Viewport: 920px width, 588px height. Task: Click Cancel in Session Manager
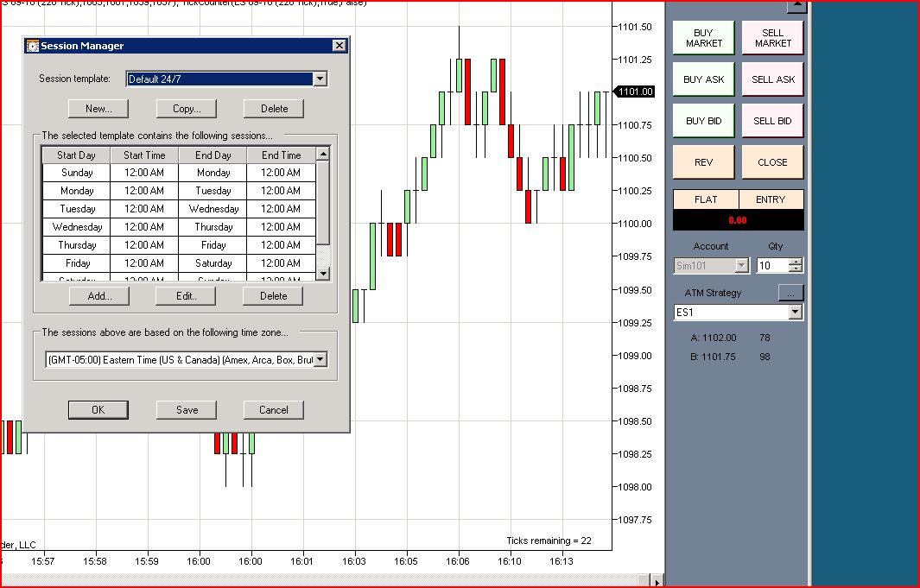(274, 410)
